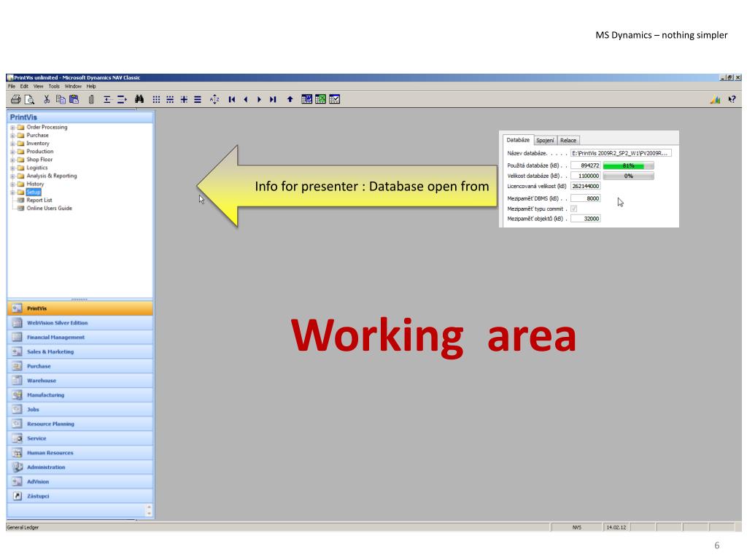Expand the Inventory folder
The width and height of the screenshot is (747, 560).
click(x=12, y=144)
